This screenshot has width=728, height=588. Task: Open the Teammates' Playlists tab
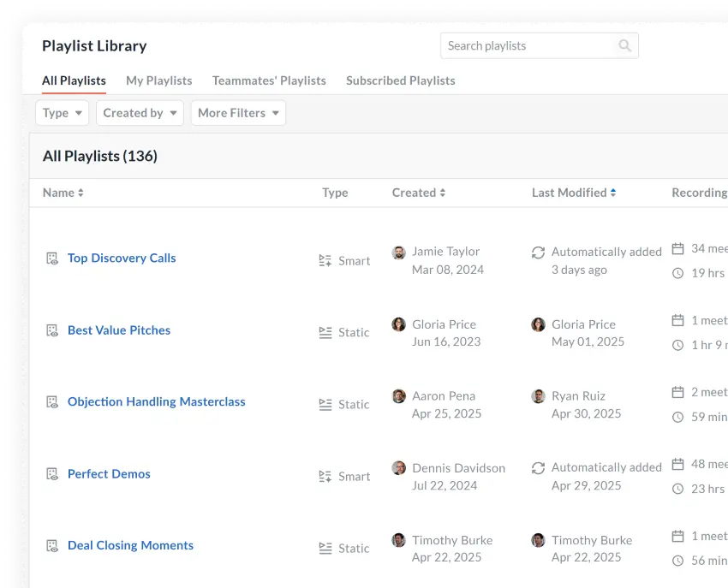[x=269, y=80]
